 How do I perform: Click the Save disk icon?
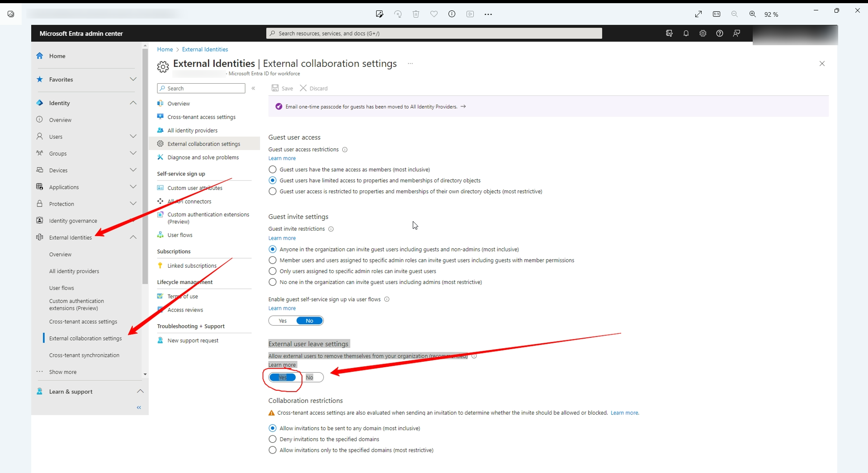tap(275, 88)
